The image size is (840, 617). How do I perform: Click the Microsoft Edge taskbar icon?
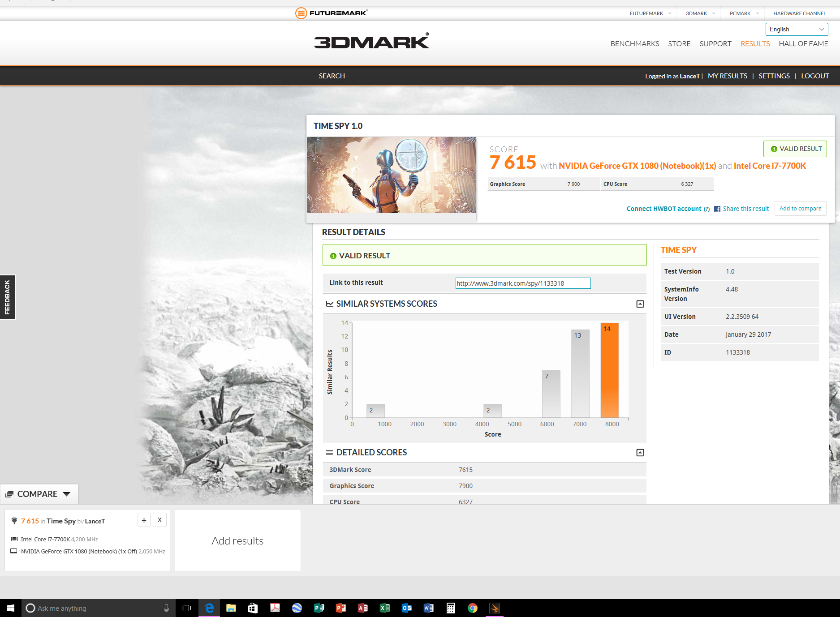[x=209, y=608]
